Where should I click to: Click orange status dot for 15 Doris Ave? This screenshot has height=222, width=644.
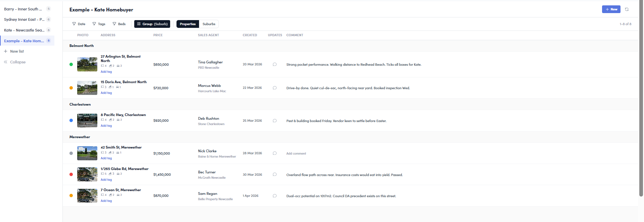[x=71, y=88]
